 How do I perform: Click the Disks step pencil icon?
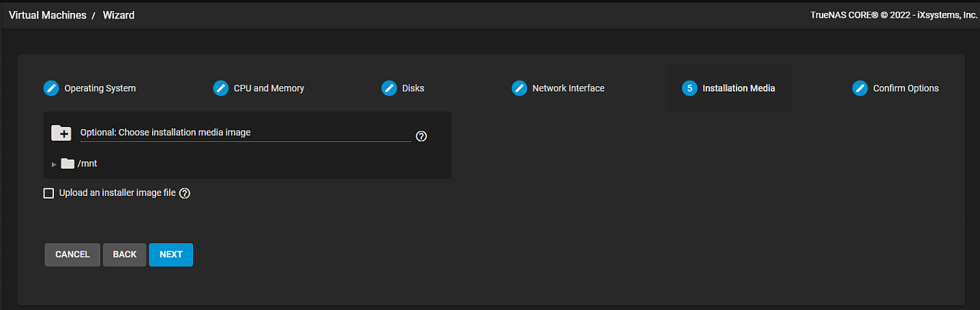tap(389, 88)
